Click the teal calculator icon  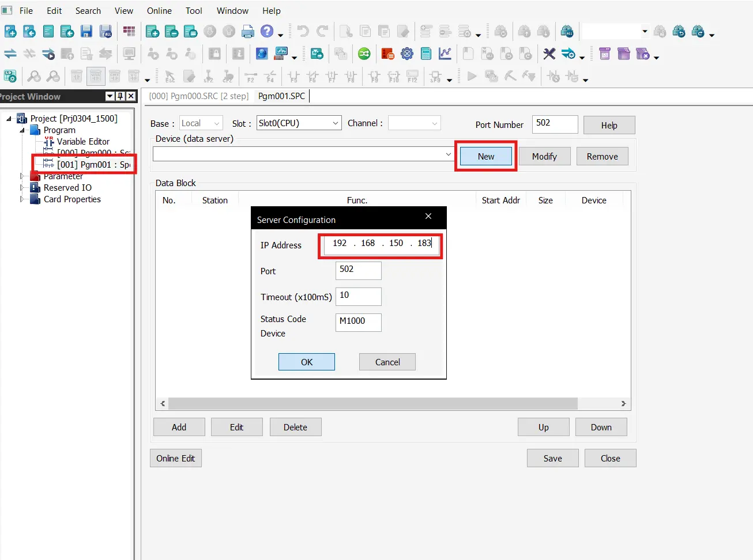click(426, 54)
